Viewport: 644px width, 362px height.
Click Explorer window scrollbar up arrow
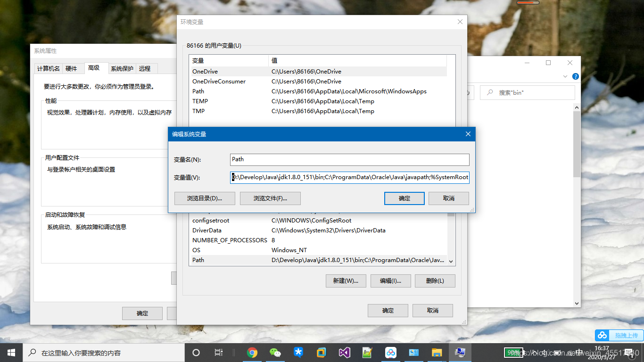(577, 107)
